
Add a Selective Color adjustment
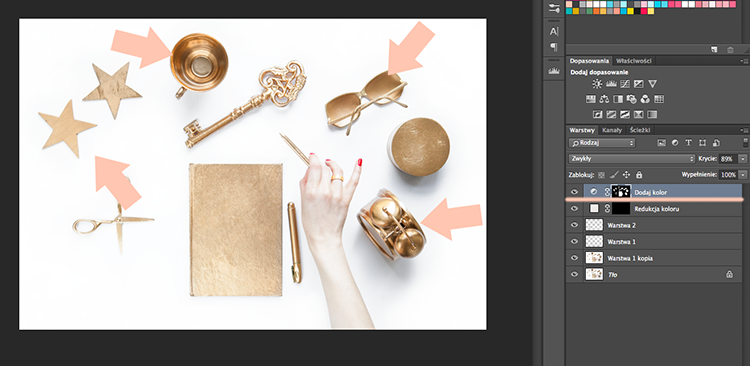pyautogui.click(x=639, y=114)
